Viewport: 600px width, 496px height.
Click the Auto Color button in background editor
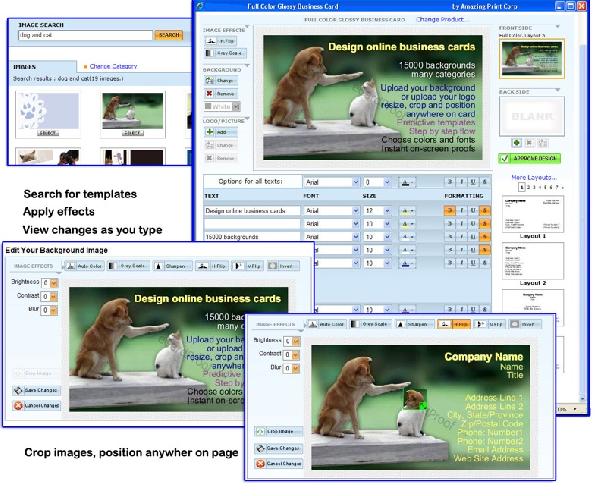pyautogui.click(x=83, y=266)
